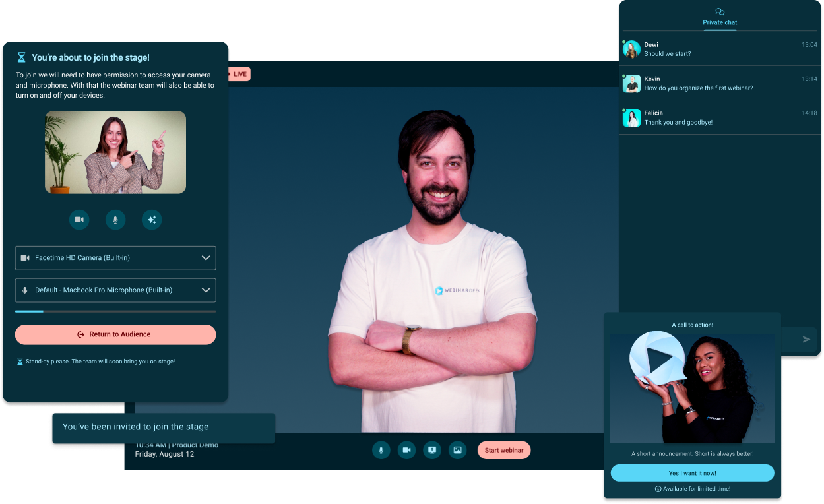Expand the Macbook Pro Microphone selector
This screenshot has width=824, height=504.
[115, 290]
